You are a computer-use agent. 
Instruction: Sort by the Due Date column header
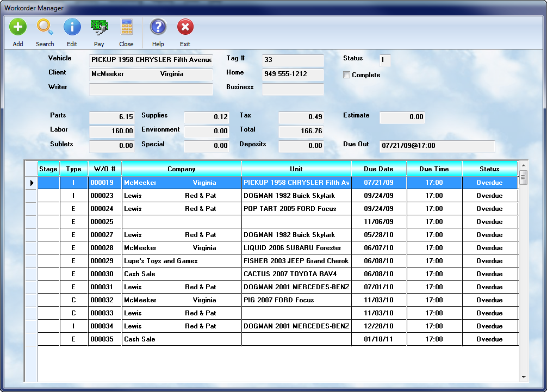pos(378,169)
